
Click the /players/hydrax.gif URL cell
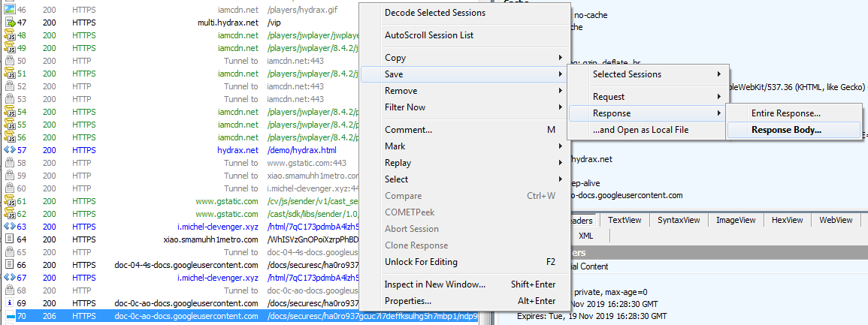pyautogui.click(x=301, y=10)
